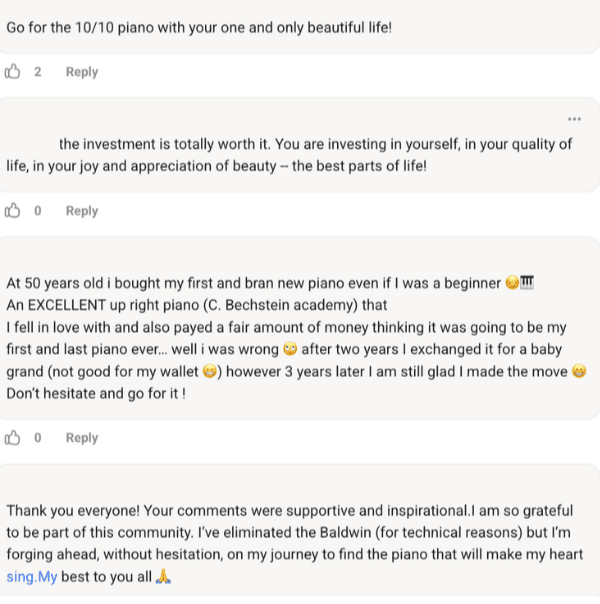
Task: Reply to the "investment is totally worth it" comment
Action: point(82,211)
